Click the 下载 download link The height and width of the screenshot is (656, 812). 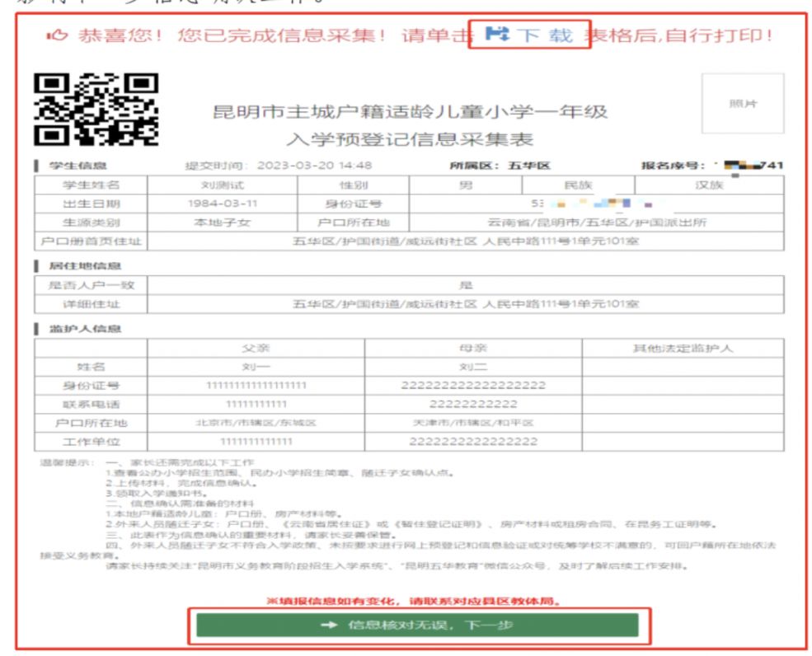point(529,35)
